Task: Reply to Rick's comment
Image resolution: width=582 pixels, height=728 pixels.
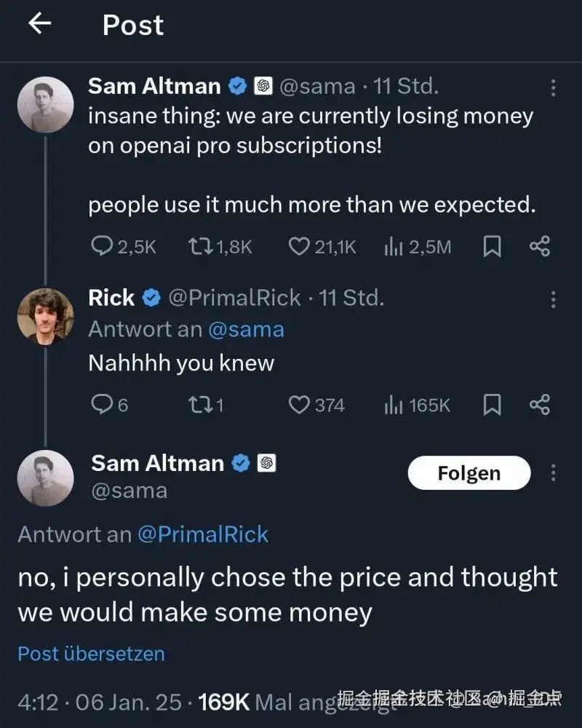Action: pos(101,405)
